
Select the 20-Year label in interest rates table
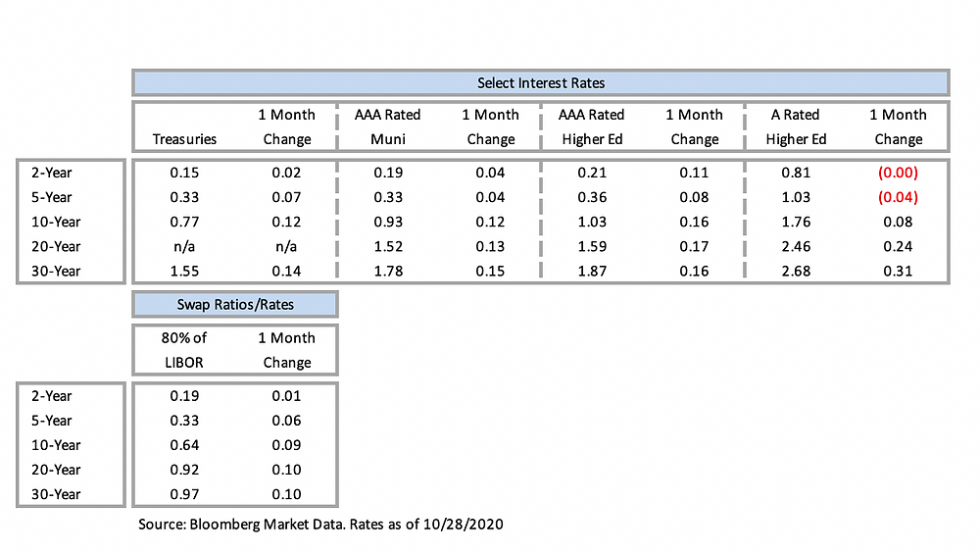56,247
